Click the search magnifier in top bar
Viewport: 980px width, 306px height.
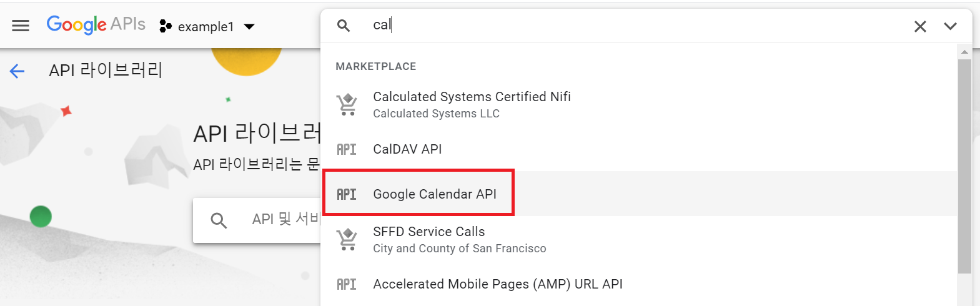344,26
